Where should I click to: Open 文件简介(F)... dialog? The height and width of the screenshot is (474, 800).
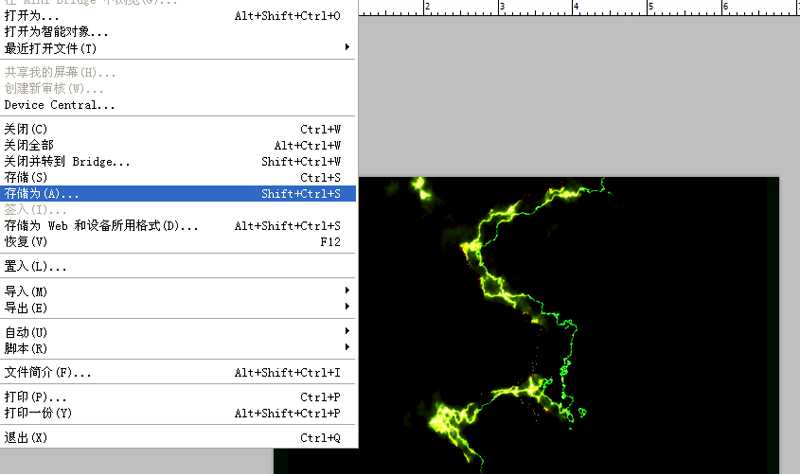click(x=47, y=373)
